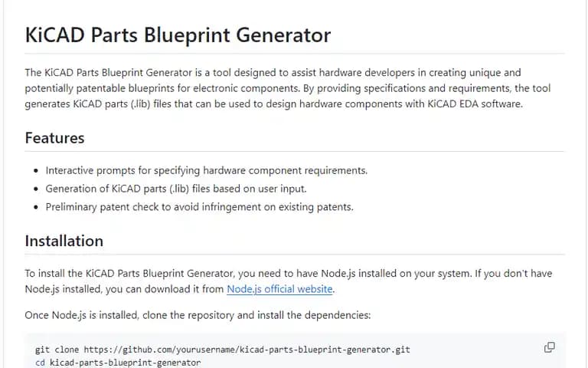Click the Generation of KiCAD parts bullet text
The width and height of the screenshot is (588, 368).
pyautogui.click(x=176, y=189)
